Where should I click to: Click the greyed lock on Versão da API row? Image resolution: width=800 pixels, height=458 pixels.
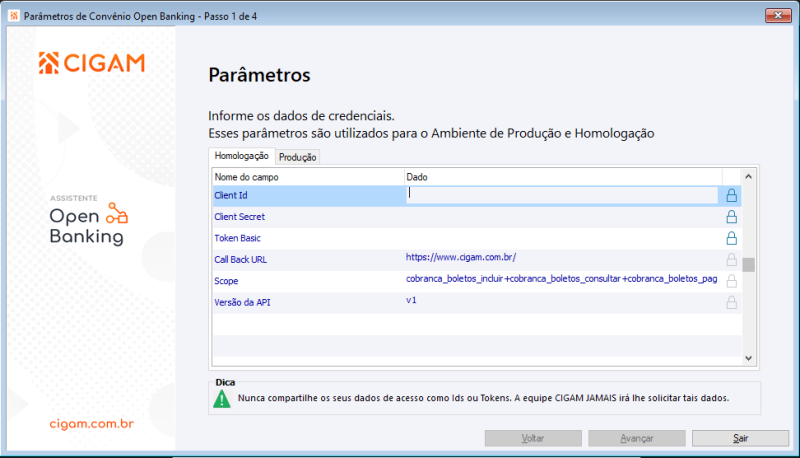731,302
